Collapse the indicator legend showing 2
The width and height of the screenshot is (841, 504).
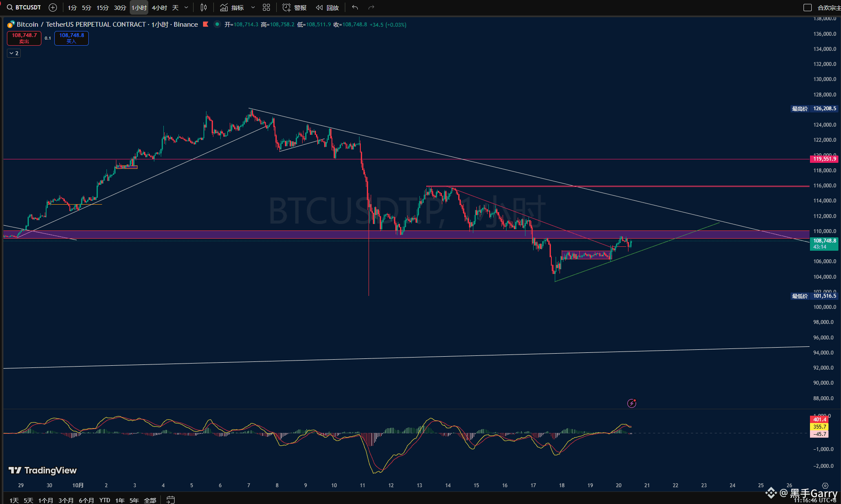click(x=14, y=53)
